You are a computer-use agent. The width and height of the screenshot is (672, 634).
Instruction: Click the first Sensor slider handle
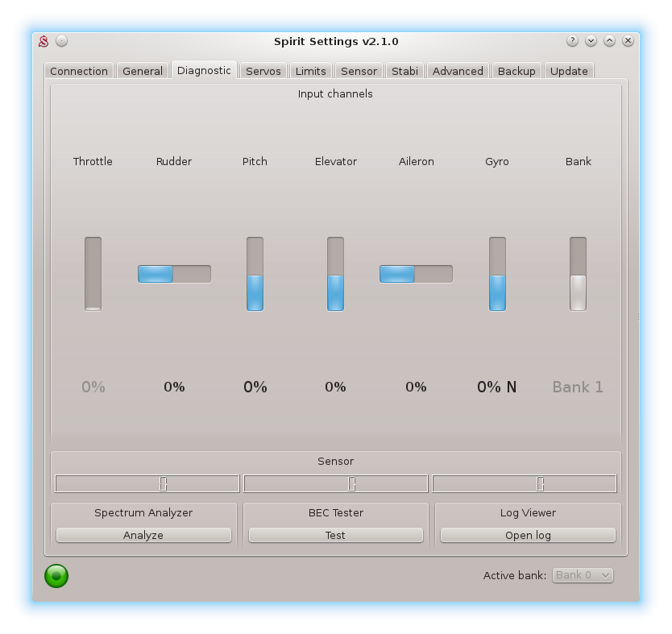pyautogui.click(x=163, y=483)
